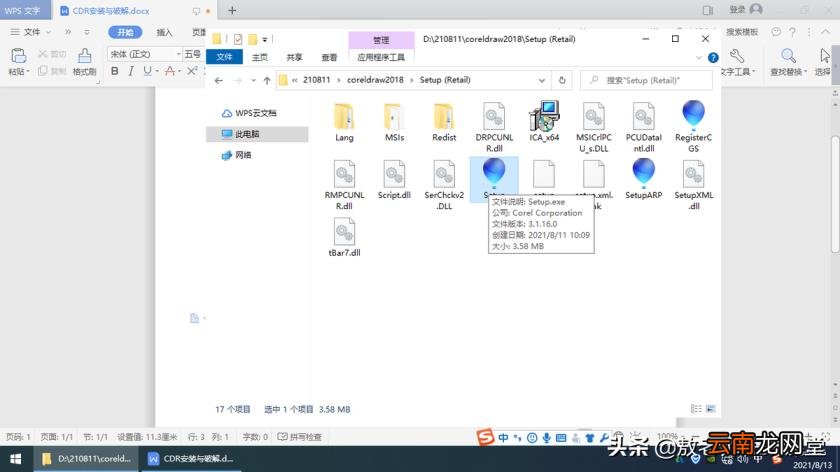Select the 管理 contextual tab
The height and width of the screenshot is (472, 840).
[381, 40]
